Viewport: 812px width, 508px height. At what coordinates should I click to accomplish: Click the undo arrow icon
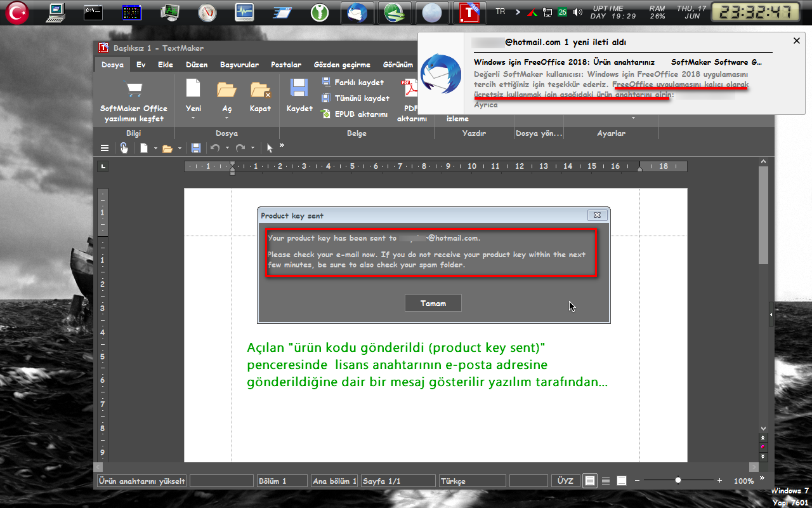click(x=215, y=148)
